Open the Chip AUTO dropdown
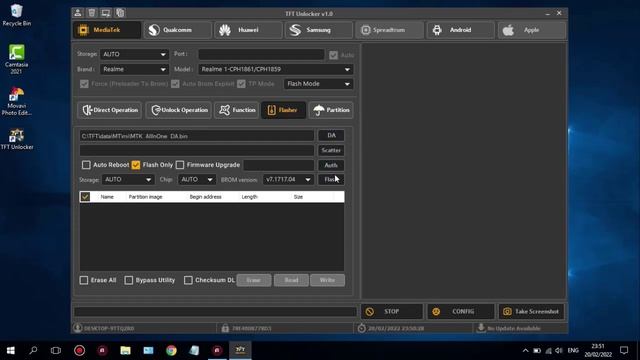The height and width of the screenshot is (360, 640). pos(197,180)
